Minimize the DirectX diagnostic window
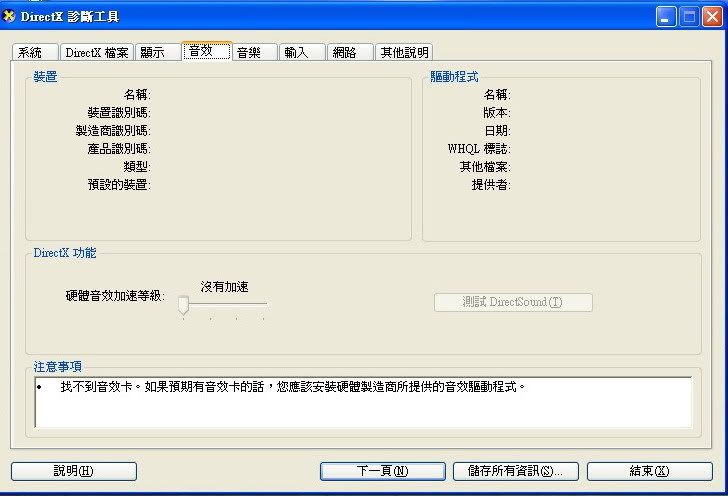 666,17
